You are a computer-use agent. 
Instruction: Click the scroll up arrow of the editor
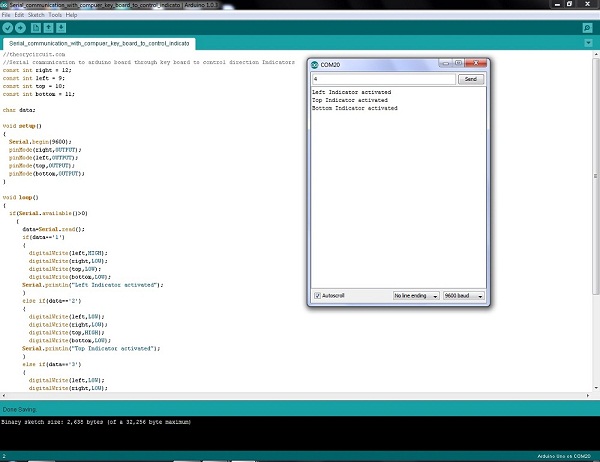(596, 54)
